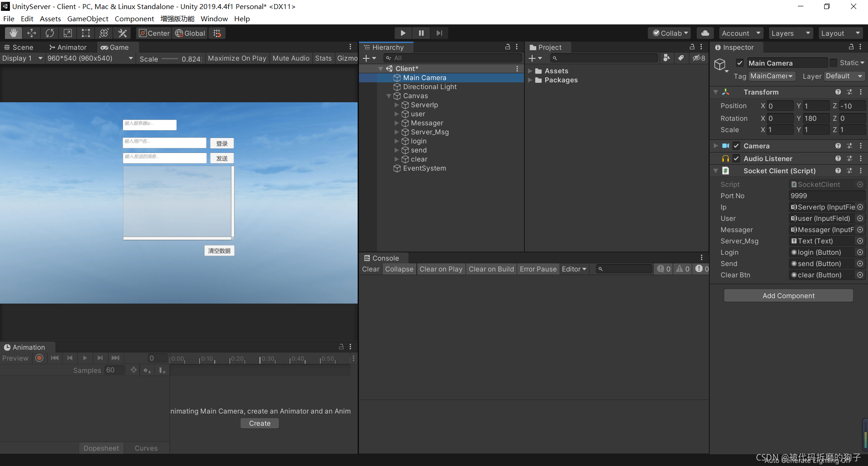
Task: Enable animation recording in the Animation panel
Action: tap(39, 358)
